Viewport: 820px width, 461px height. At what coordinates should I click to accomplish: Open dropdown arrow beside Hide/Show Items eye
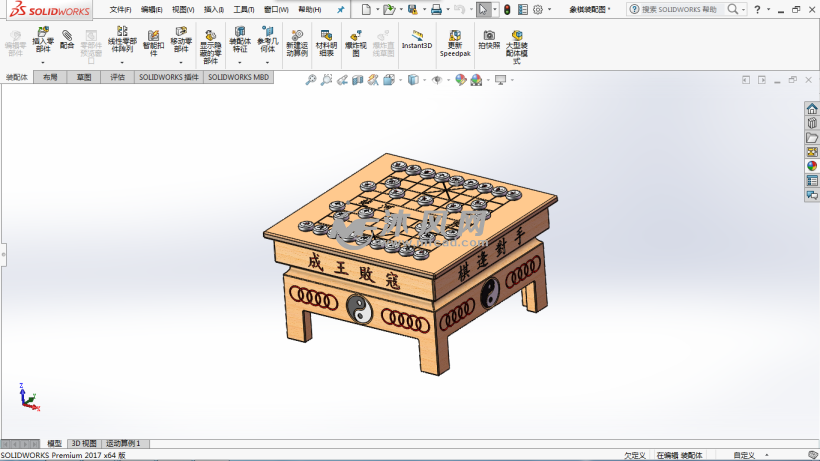click(449, 80)
